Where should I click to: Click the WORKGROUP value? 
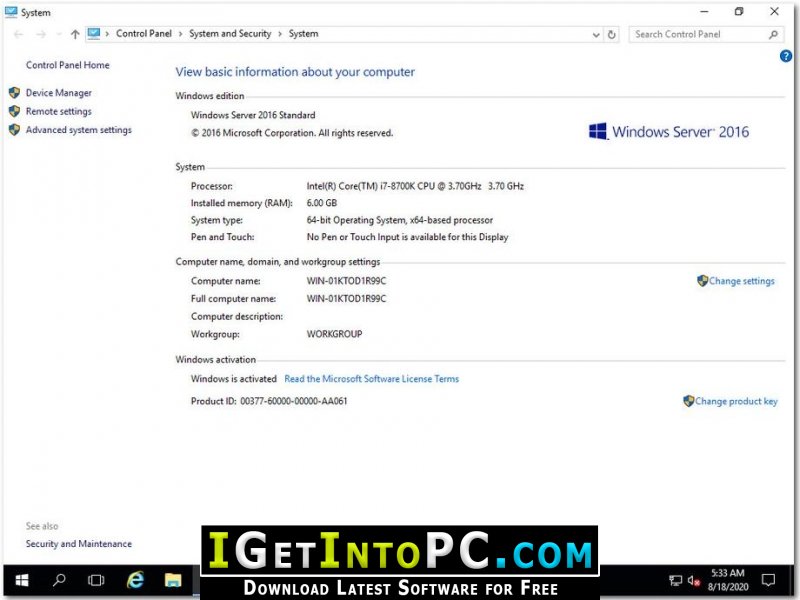pos(334,334)
